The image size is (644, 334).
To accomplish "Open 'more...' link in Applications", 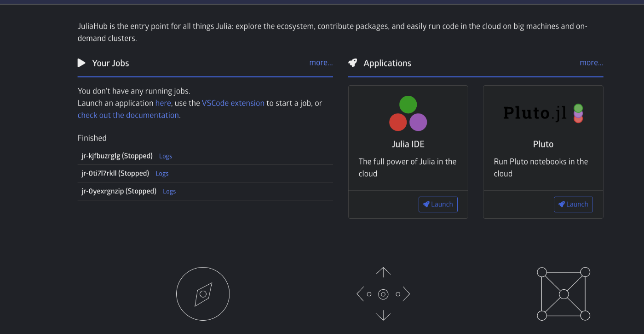I will pyautogui.click(x=592, y=63).
